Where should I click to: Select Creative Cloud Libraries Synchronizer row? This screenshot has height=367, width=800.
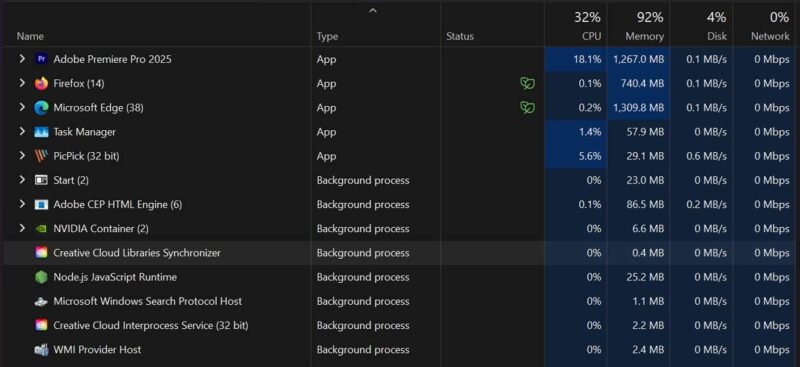pos(400,253)
